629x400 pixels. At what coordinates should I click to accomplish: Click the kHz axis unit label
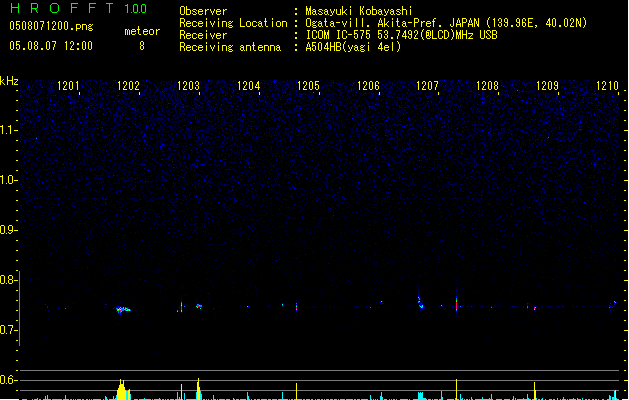tap(9, 81)
